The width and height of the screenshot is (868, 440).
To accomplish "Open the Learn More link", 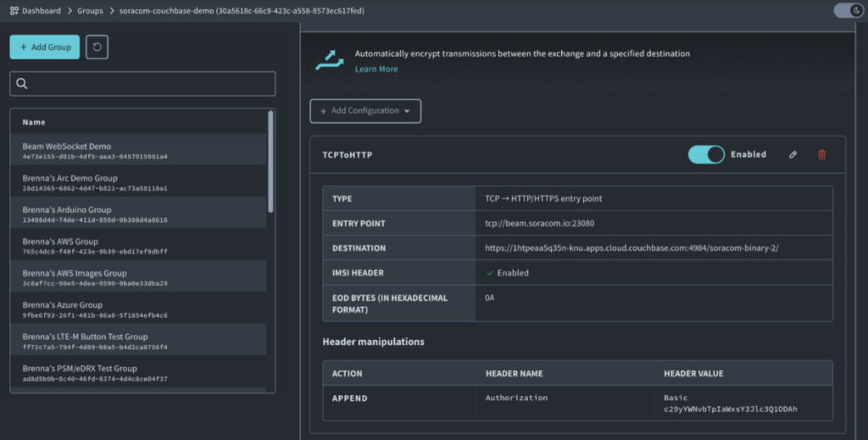I will [376, 69].
